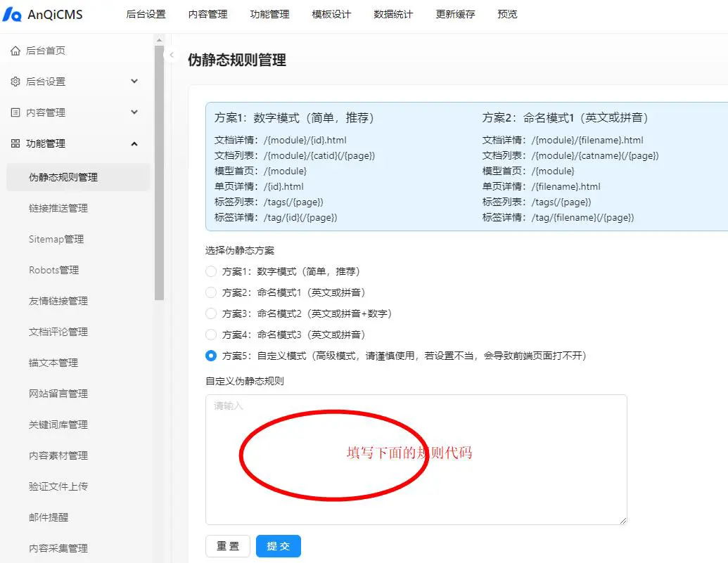
Task: Expand the 内容管理 sidebar chevron
Action: coord(134,112)
